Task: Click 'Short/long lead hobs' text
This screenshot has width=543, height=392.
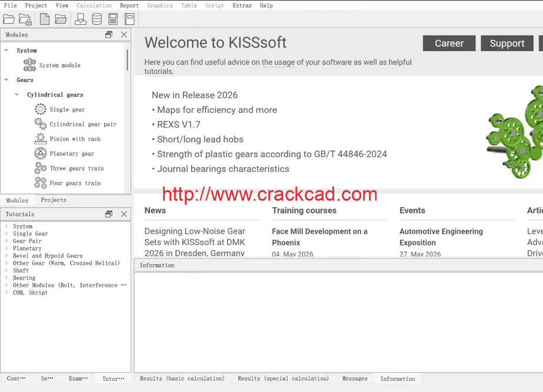Action: click(x=200, y=139)
